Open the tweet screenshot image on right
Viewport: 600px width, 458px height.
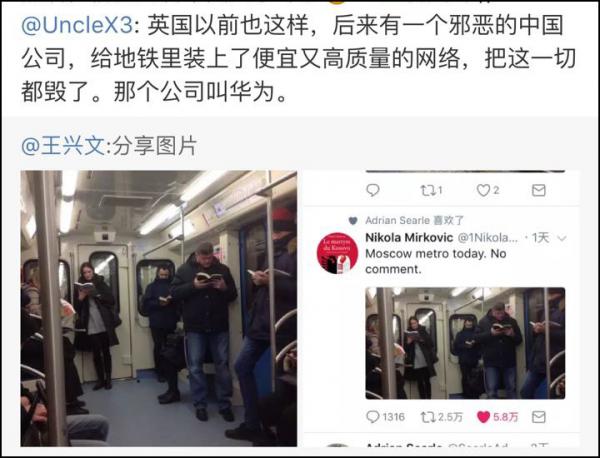tap(442, 308)
